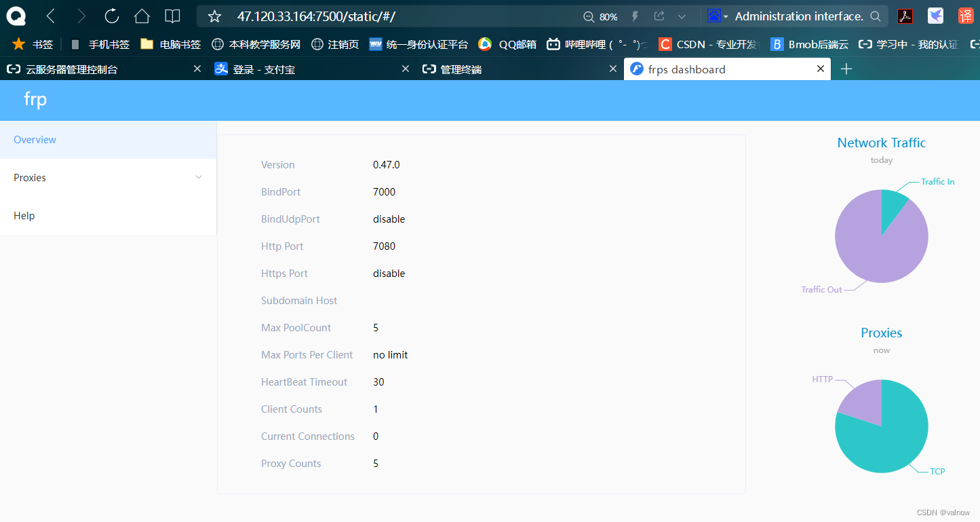
Task: Open the 电脑书签 bookmark folder
Action: coord(171,44)
